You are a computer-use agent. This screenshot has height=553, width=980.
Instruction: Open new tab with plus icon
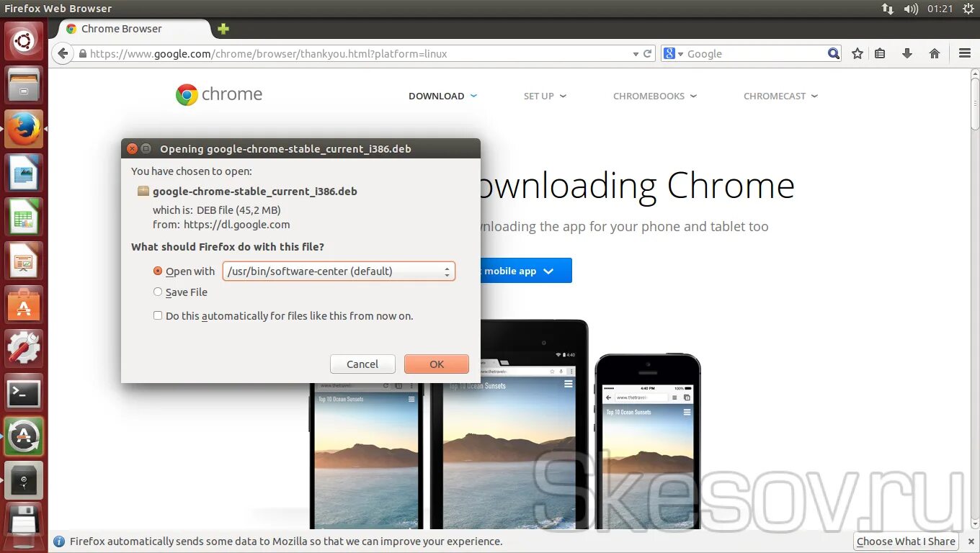tap(223, 29)
